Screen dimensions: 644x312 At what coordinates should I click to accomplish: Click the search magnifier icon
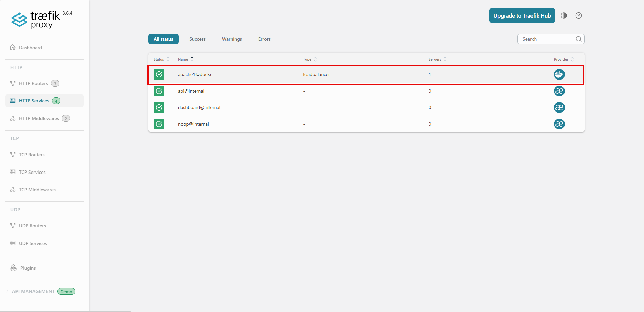coord(578,39)
